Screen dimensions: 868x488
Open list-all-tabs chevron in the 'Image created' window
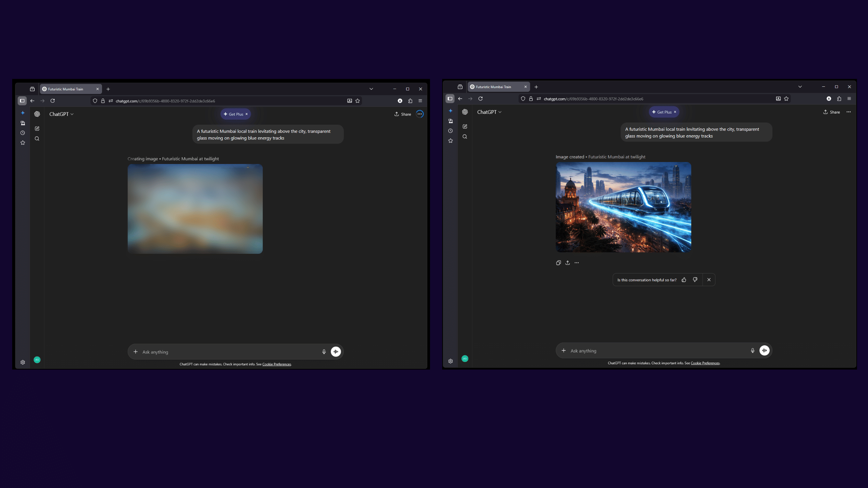coord(800,87)
